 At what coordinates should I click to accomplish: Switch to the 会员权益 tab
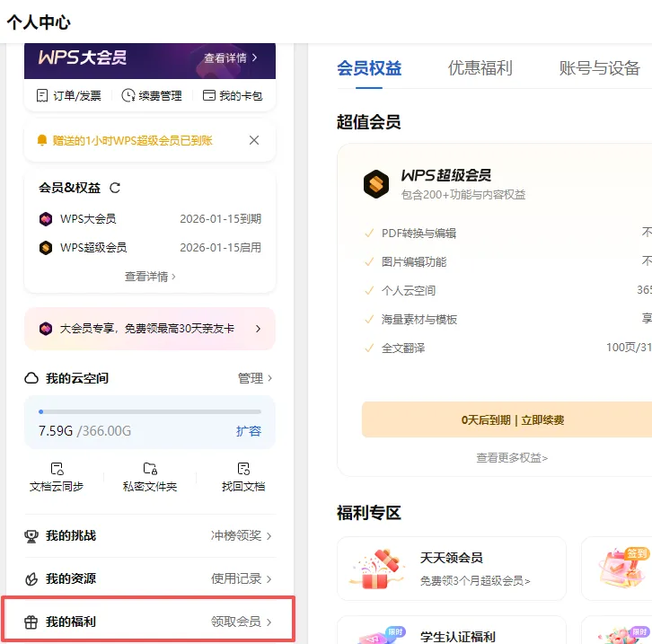tap(369, 68)
